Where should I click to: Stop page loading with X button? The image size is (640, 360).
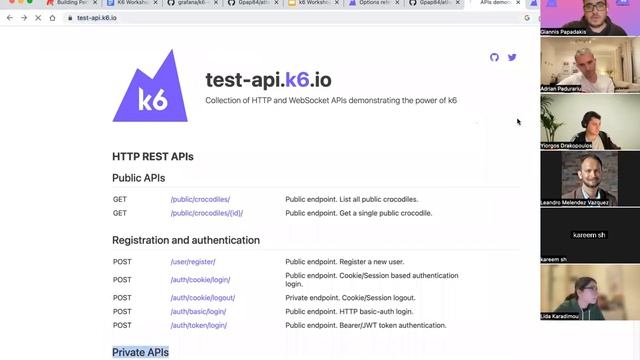(38, 18)
